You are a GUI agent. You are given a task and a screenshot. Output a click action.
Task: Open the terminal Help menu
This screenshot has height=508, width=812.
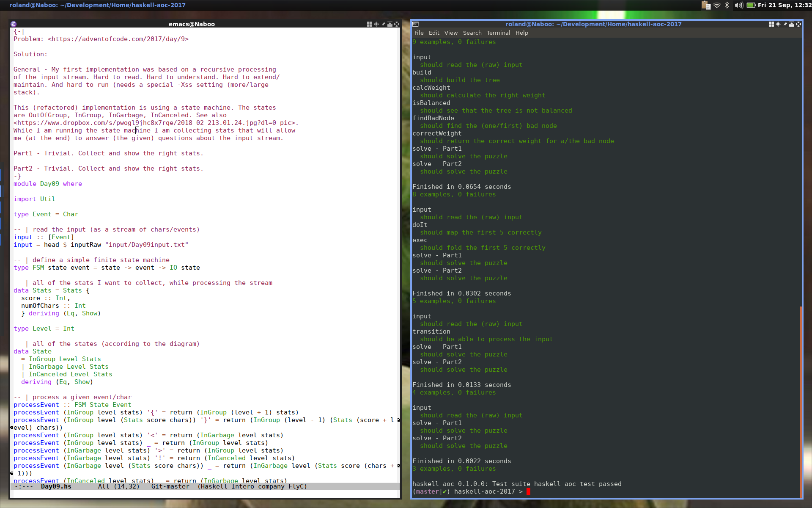click(x=521, y=33)
